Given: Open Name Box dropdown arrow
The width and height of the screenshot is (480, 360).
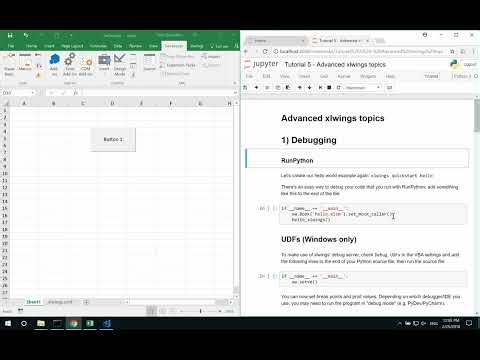Looking at the screenshot, I should point(33,93).
